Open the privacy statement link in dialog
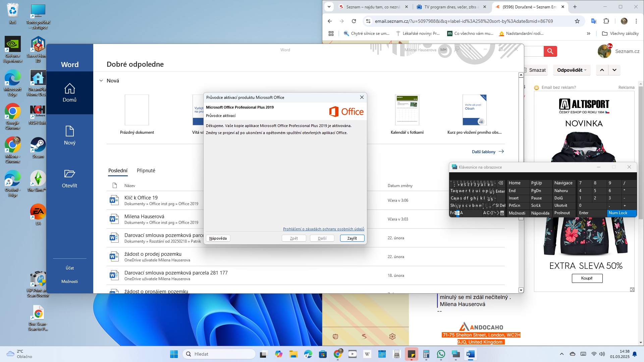644x362 pixels. click(324, 229)
